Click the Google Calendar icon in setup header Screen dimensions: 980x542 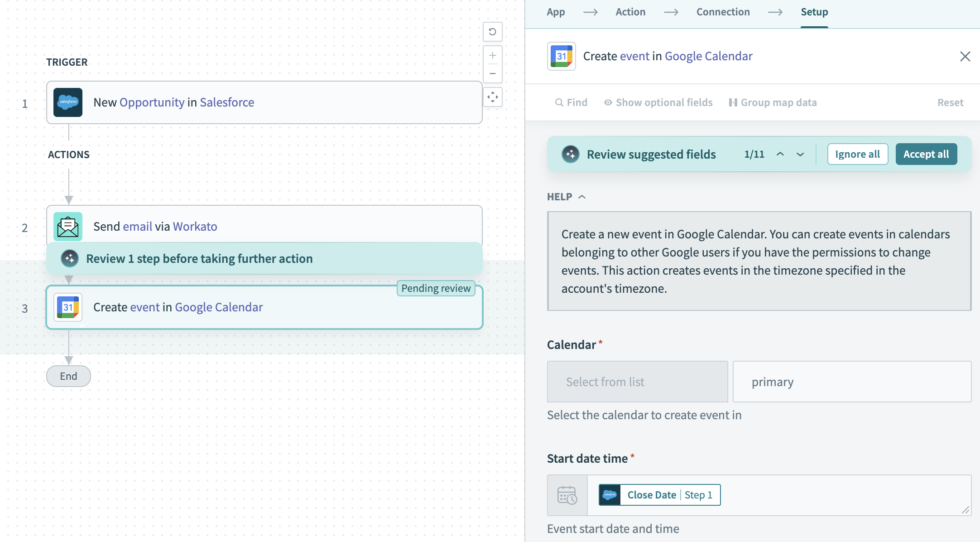[x=562, y=56]
